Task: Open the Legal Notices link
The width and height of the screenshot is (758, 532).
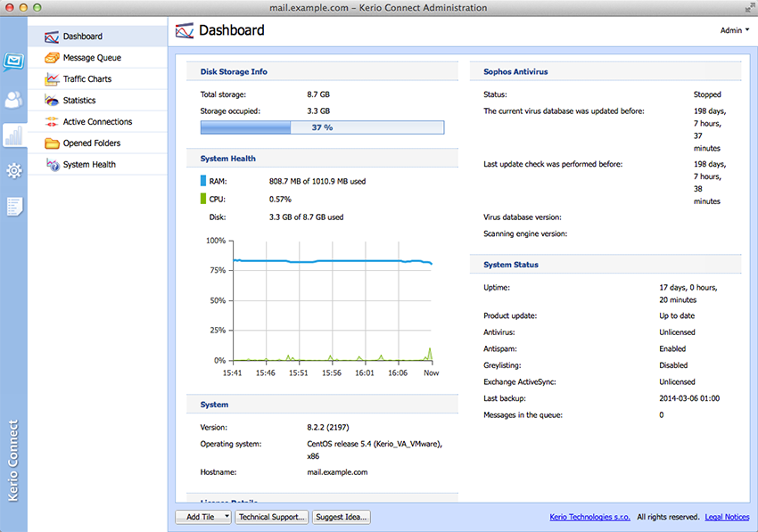Action: point(727,517)
